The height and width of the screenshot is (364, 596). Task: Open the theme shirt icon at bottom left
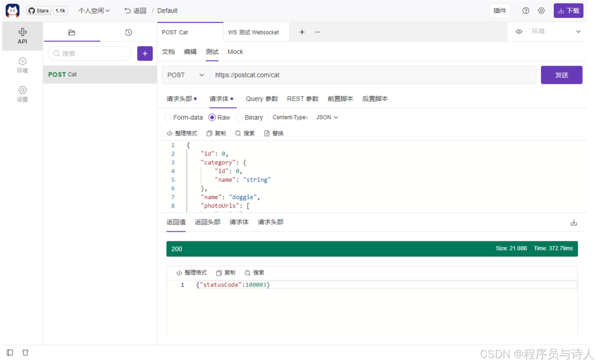25,353
